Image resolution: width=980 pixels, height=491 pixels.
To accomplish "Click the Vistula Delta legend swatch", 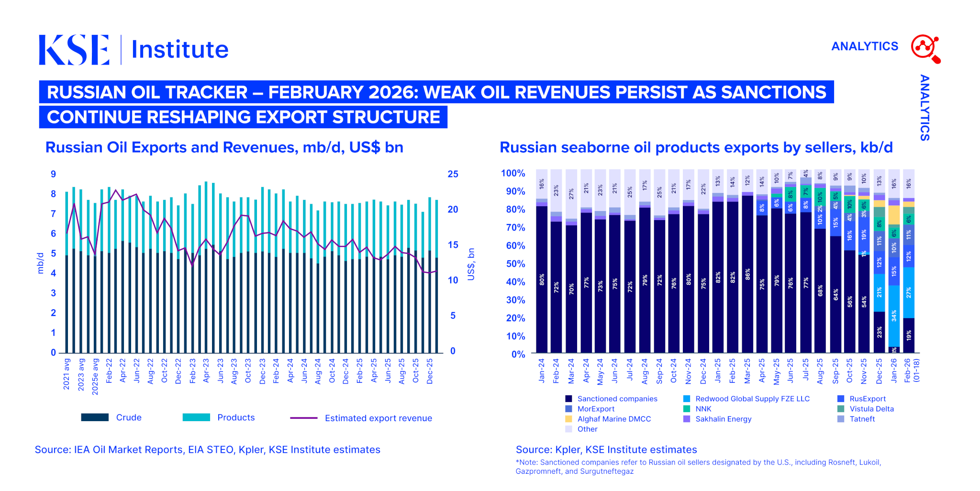I will [x=841, y=409].
